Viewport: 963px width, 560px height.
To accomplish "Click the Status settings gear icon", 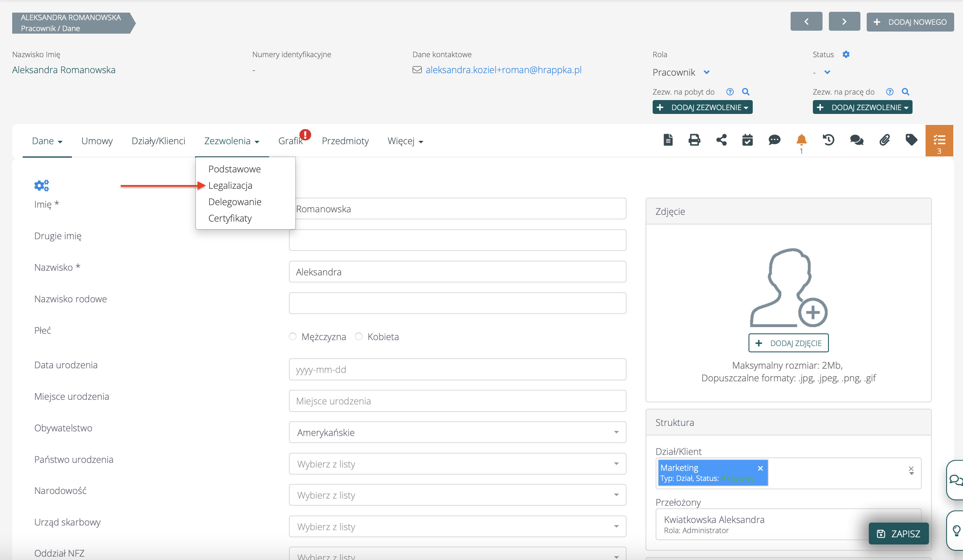I will pos(846,54).
